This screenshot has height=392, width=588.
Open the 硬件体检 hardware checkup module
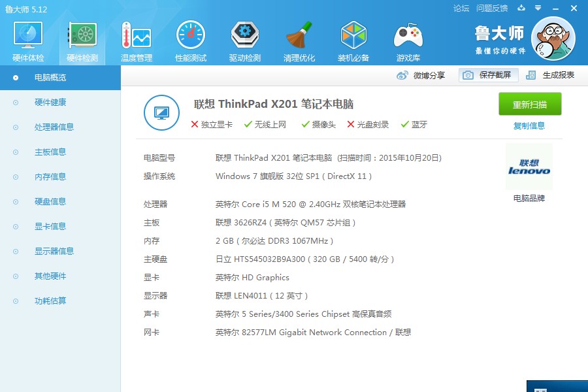pos(28,41)
